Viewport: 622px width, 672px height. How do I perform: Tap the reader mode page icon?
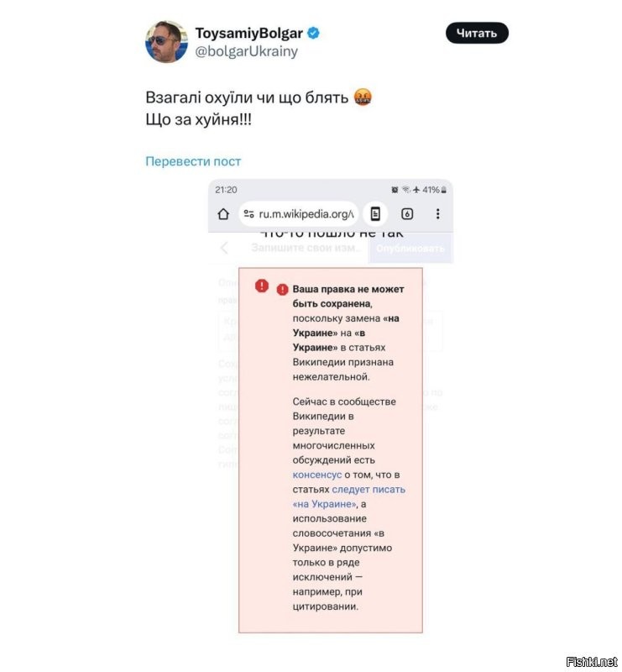coord(375,213)
